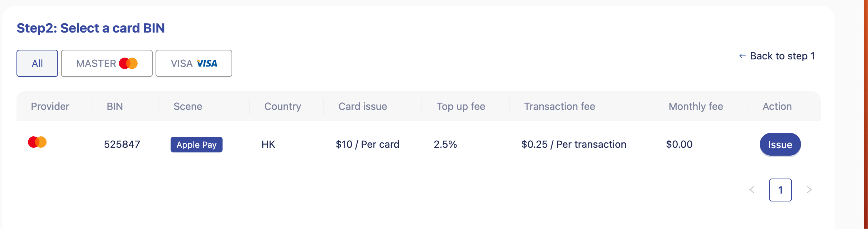Select page 1 in pagination
The image size is (868, 229).
[x=780, y=190]
